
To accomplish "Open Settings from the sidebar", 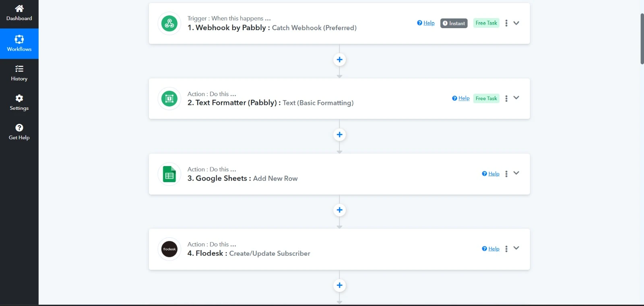I will [x=19, y=103].
